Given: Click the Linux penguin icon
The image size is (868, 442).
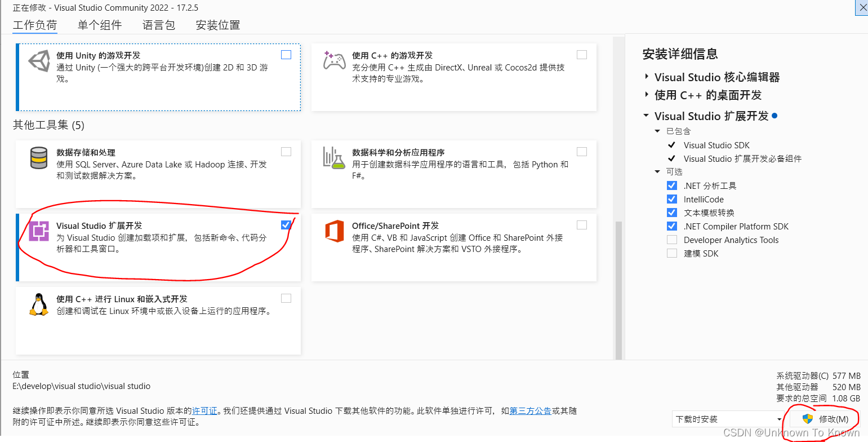Looking at the screenshot, I should point(39,304).
